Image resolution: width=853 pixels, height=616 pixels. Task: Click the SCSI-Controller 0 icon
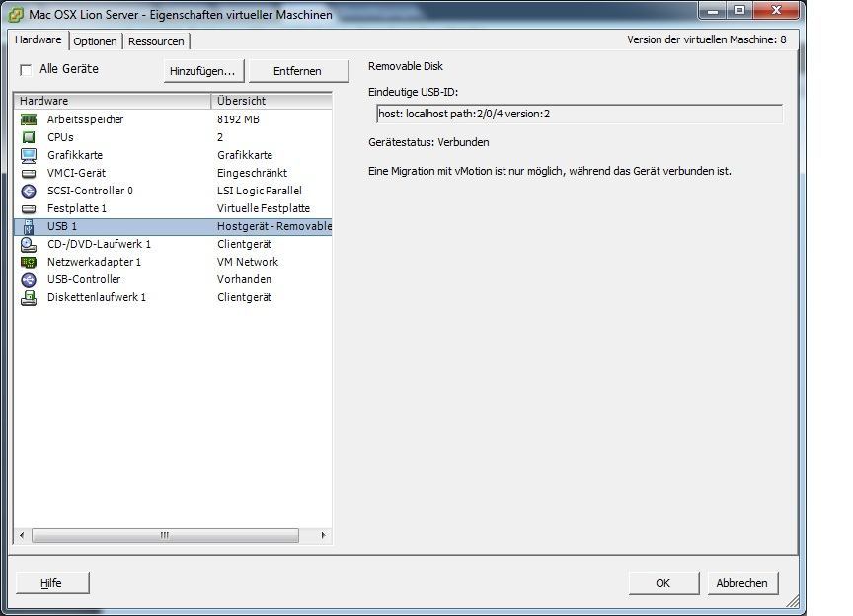29,191
